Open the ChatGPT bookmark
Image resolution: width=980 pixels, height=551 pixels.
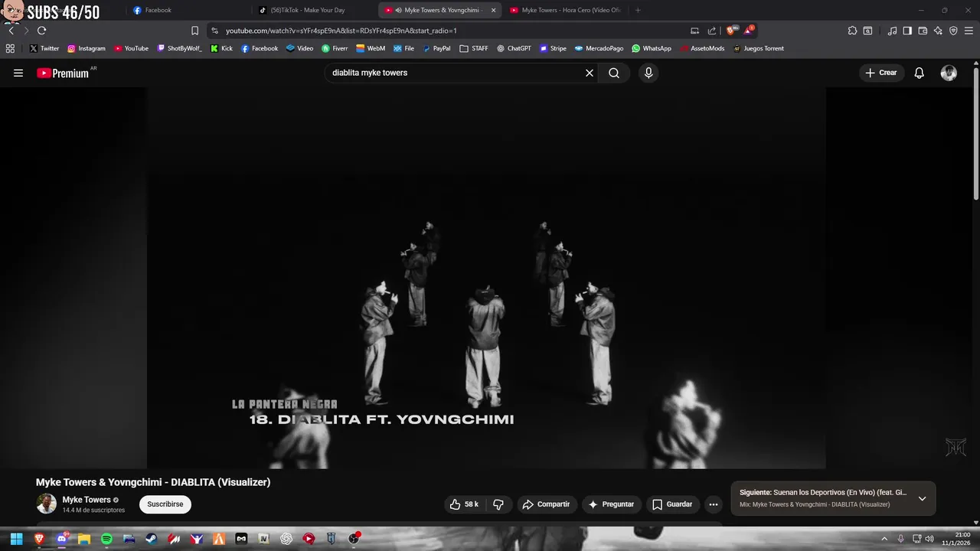[x=514, y=48]
